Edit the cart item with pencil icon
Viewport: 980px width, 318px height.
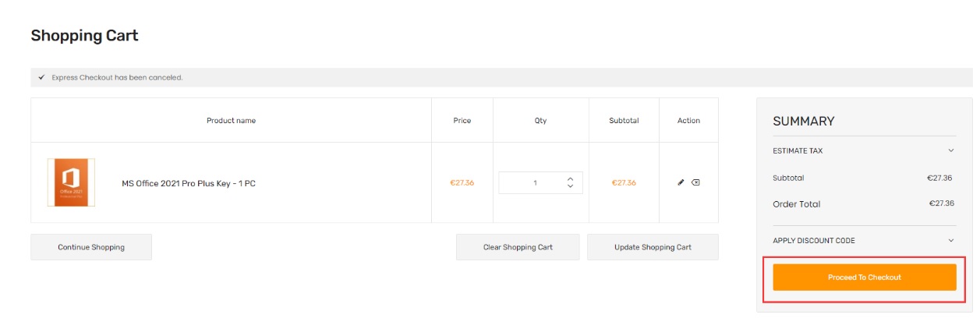pyautogui.click(x=681, y=182)
